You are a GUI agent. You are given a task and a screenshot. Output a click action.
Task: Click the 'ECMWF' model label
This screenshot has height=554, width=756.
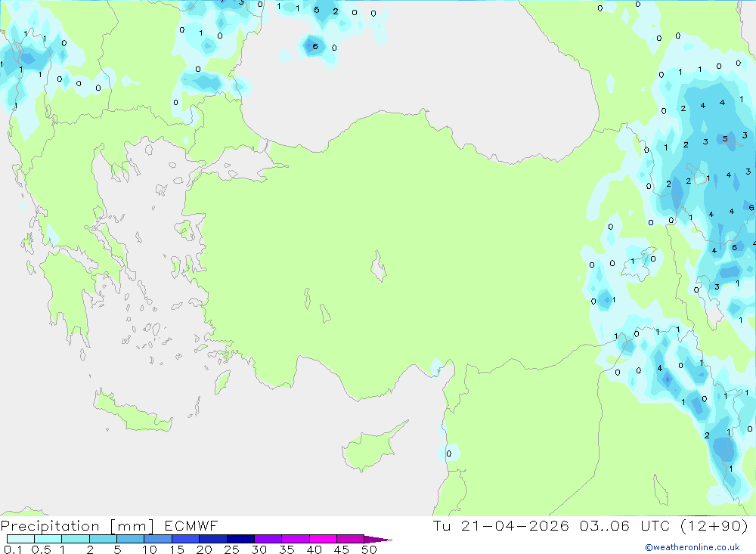(191, 525)
